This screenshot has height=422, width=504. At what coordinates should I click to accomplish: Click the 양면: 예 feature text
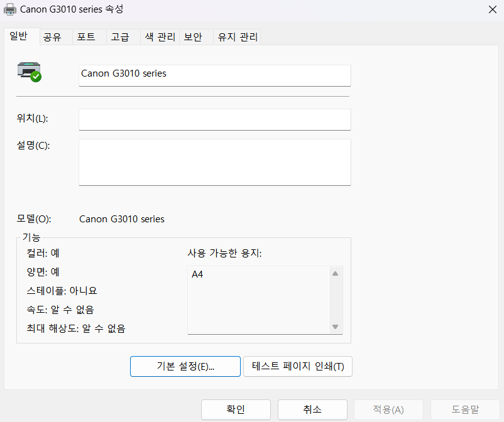coord(43,272)
